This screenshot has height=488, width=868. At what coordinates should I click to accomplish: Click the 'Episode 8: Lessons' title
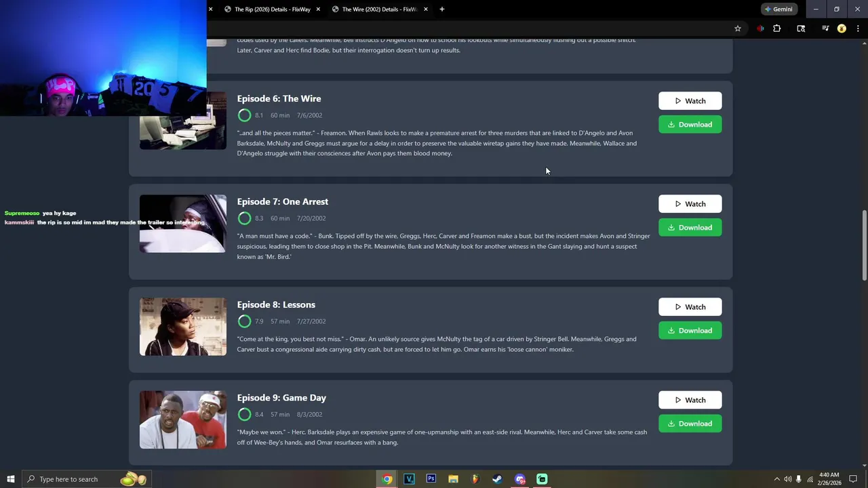276,304
